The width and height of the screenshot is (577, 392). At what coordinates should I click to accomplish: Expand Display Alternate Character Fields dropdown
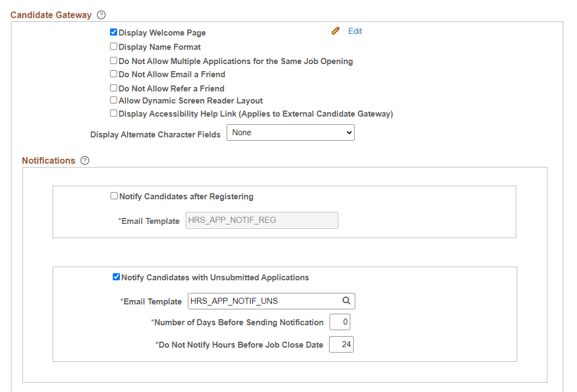click(290, 132)
